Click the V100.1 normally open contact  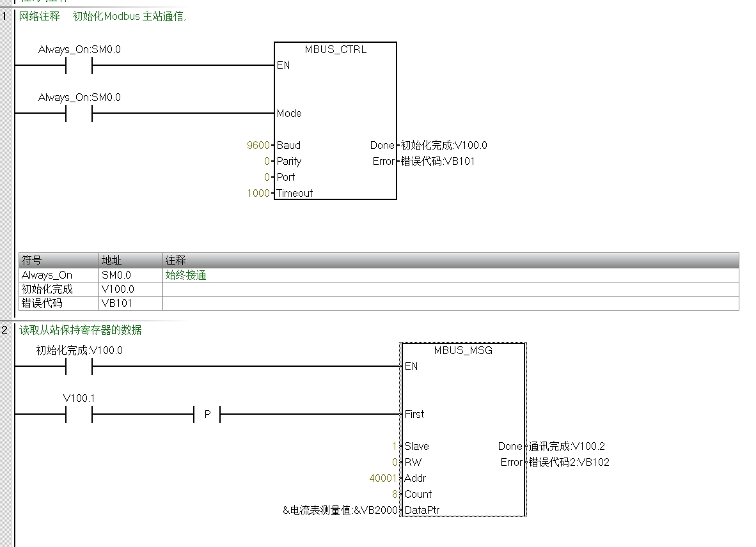[x=79, y=415]
